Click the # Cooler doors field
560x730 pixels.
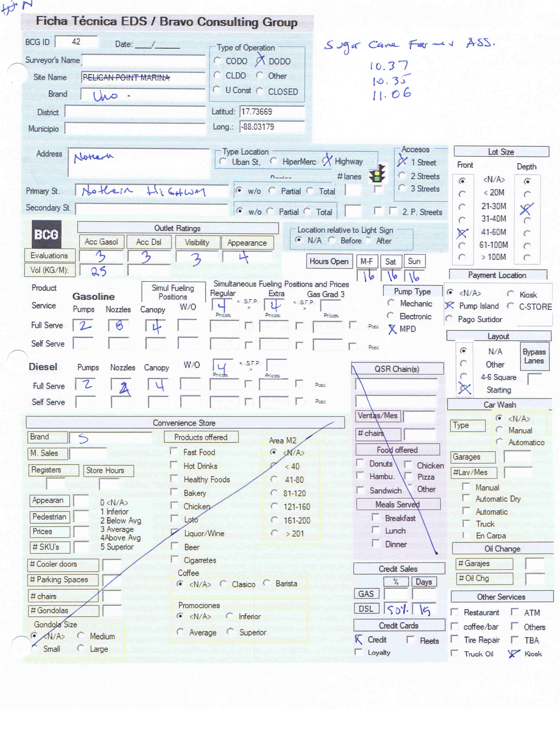112,565
